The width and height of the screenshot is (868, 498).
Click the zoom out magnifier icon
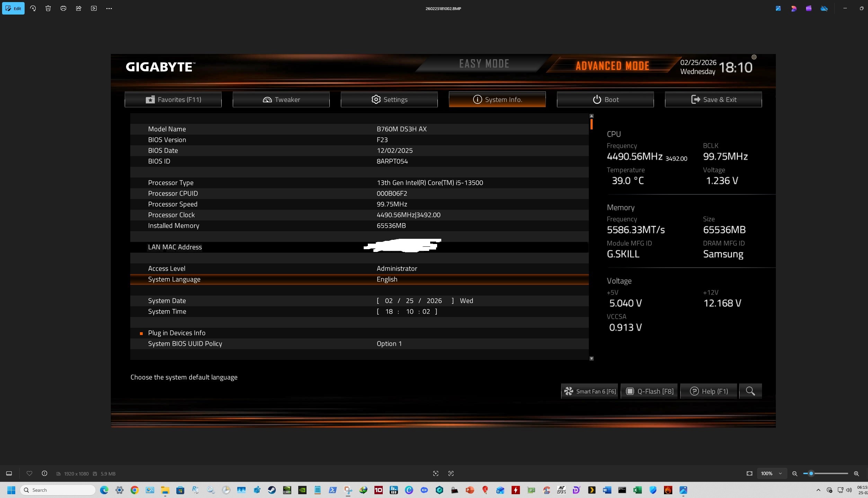[795, 473]
